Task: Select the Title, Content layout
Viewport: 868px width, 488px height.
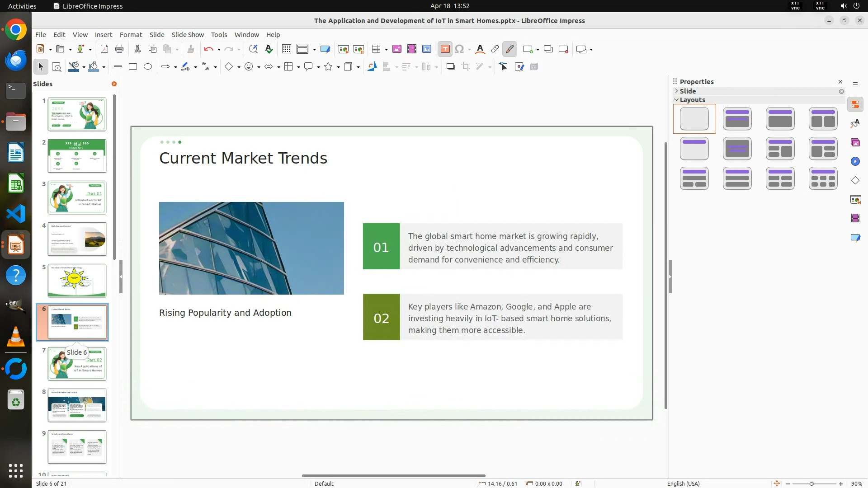Action: tap(780, 119)
